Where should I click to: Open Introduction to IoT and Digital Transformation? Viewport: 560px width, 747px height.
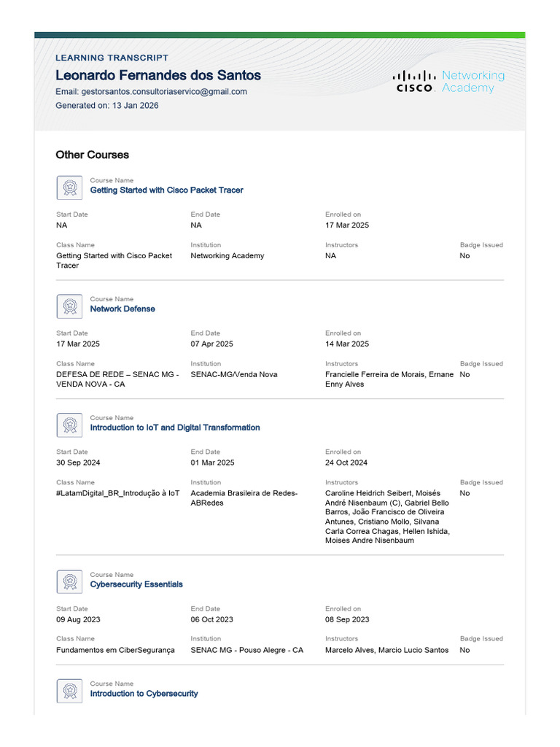(175, 428)
